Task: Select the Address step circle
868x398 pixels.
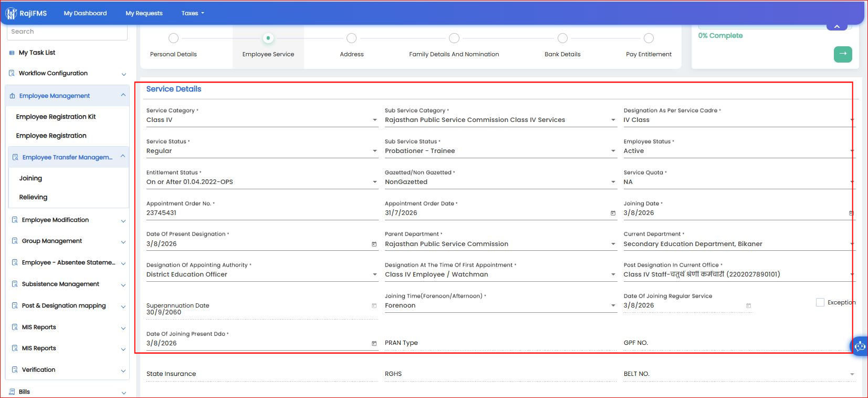Action: 352,38
